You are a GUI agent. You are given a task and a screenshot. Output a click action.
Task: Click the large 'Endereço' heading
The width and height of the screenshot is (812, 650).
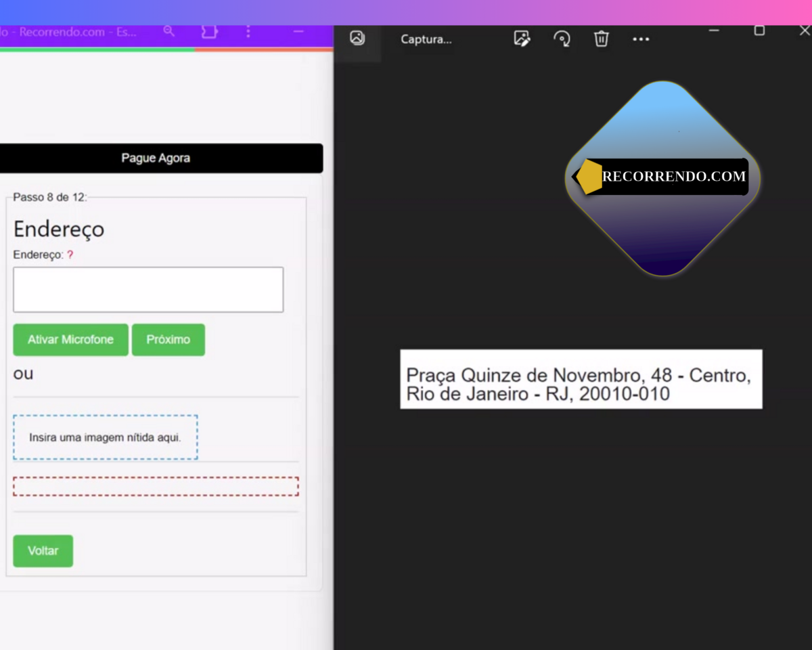(x=59, y=230)
